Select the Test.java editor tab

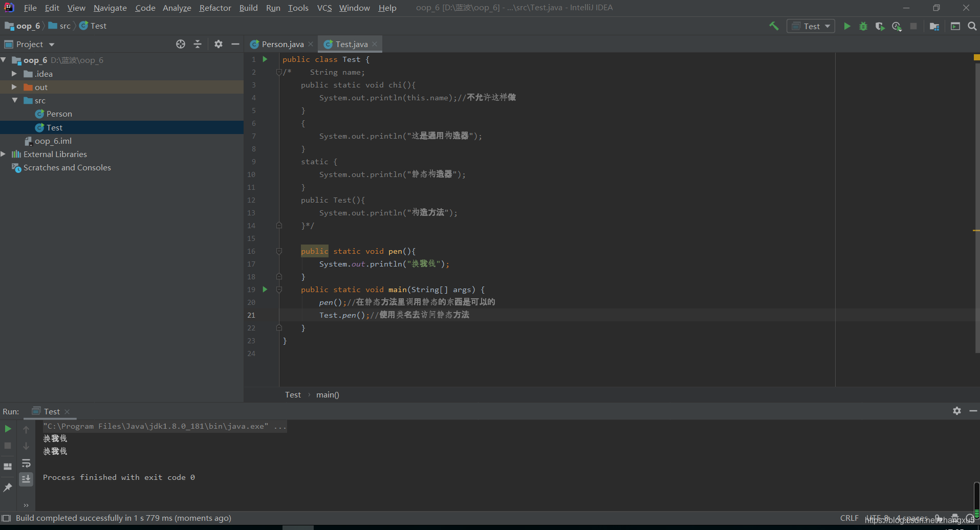tap(351, 44)
